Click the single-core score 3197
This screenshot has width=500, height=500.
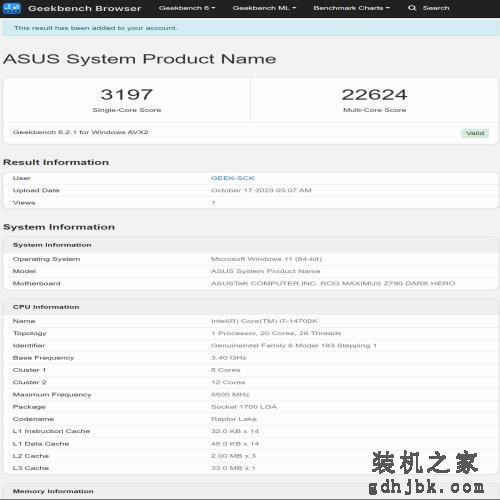tap(127, 94)
